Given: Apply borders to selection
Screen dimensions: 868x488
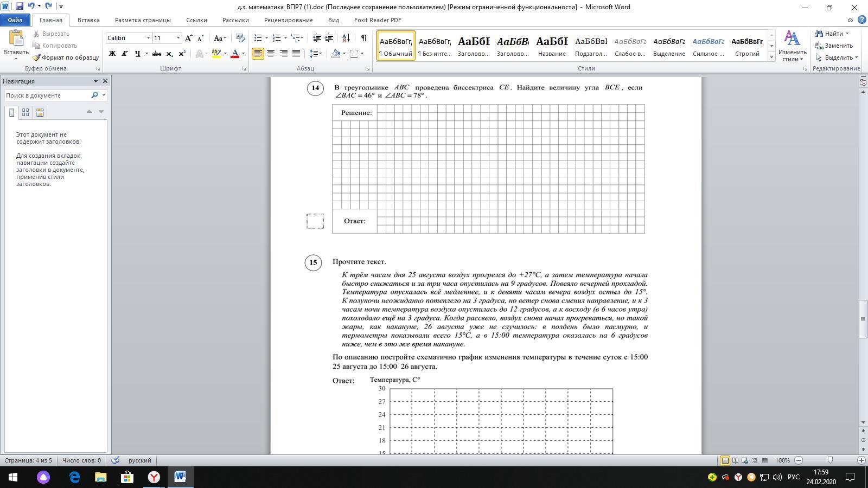Looking at the screenshot, I should [354, 54].
